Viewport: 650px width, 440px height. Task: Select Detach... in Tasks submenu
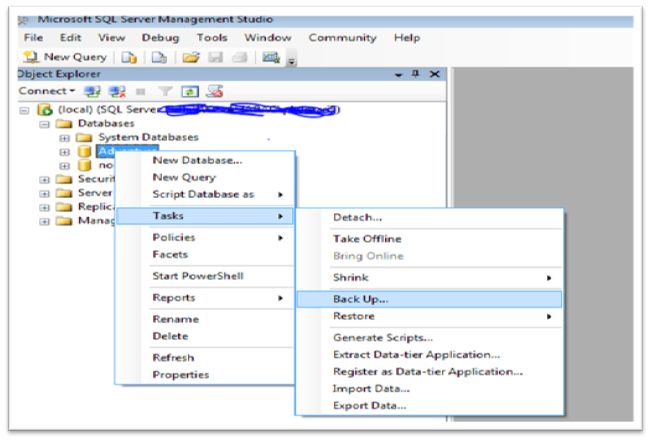click(x=357, y=217)
